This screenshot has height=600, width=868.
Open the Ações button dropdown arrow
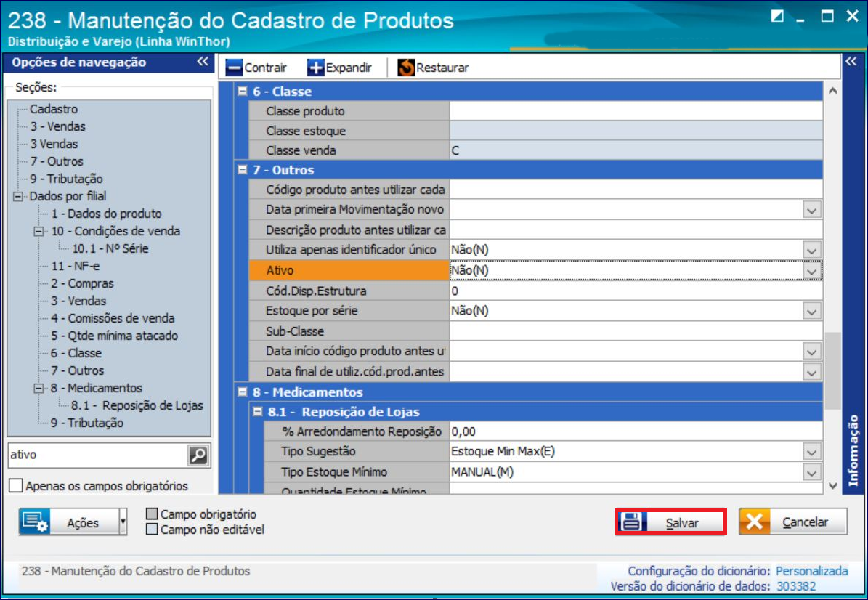point(123,522)
